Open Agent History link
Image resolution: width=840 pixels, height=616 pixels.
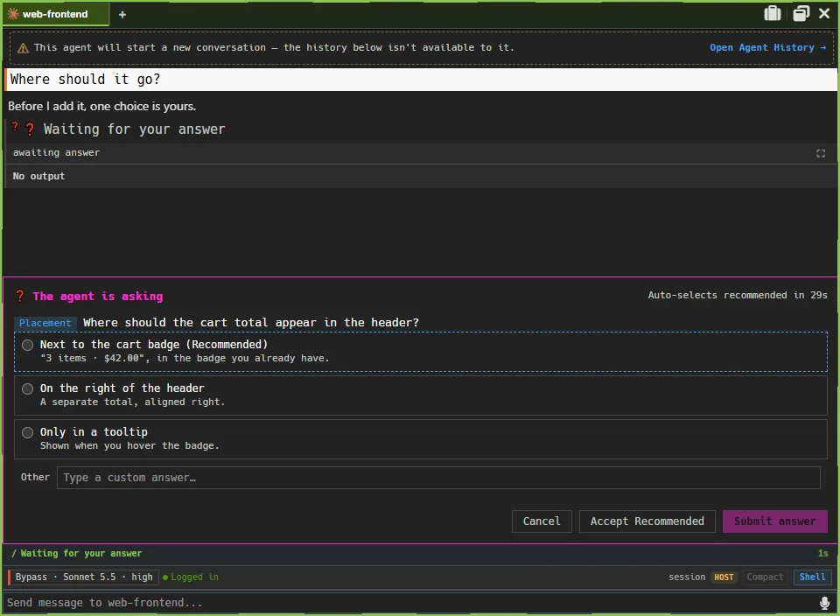tap(767, 47)
